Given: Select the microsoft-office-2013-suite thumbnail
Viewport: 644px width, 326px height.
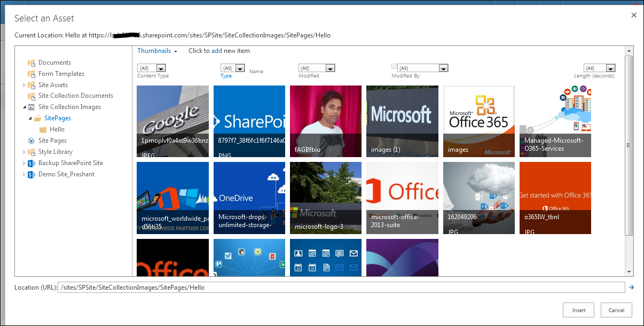Looking at the screenshot, I should click(402, 198).
